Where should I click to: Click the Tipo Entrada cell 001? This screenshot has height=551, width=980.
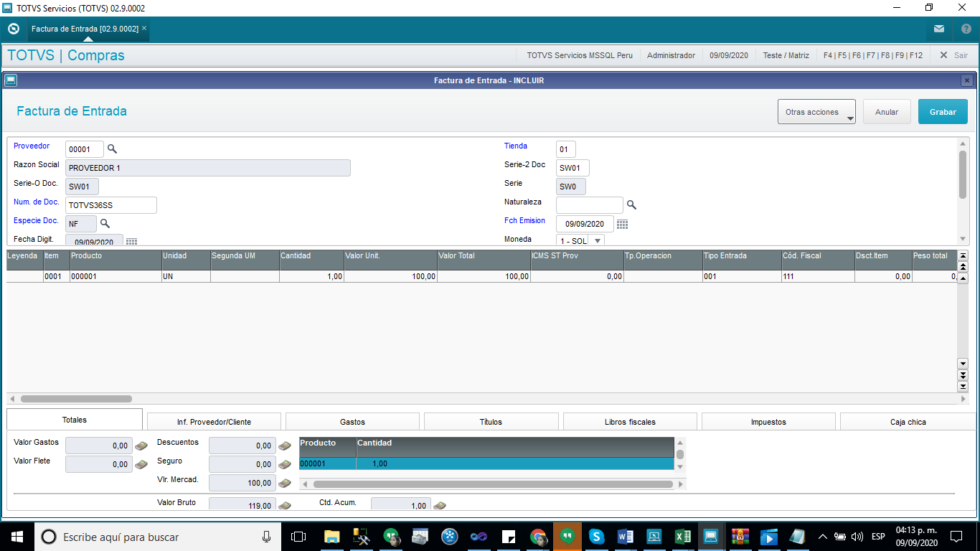pyautogui.click(x=742, y=276)
